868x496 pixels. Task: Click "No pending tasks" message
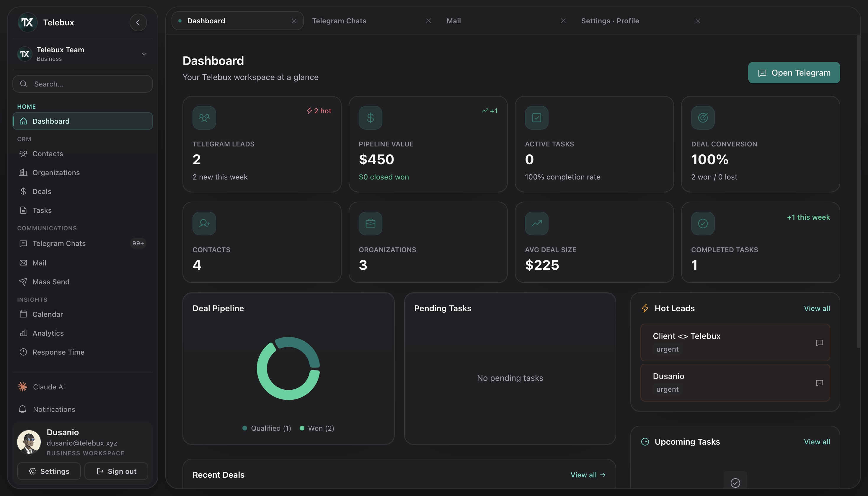(x=510, y=378)
